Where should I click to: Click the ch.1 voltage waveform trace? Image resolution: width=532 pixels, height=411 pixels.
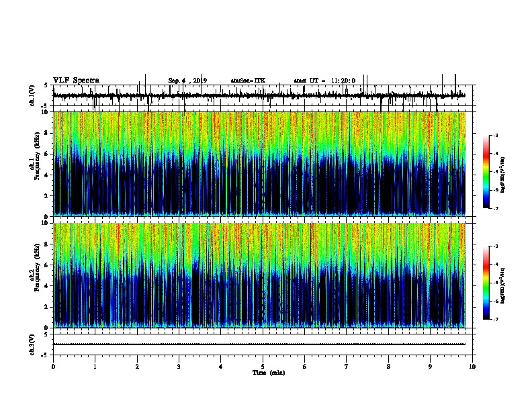(x=259, y=95)
